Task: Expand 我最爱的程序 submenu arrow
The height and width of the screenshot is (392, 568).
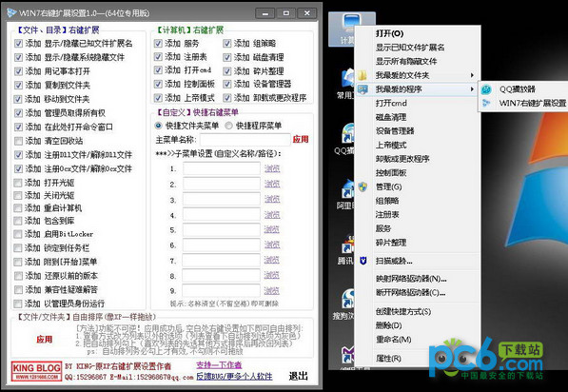Action: pos(472,89)
